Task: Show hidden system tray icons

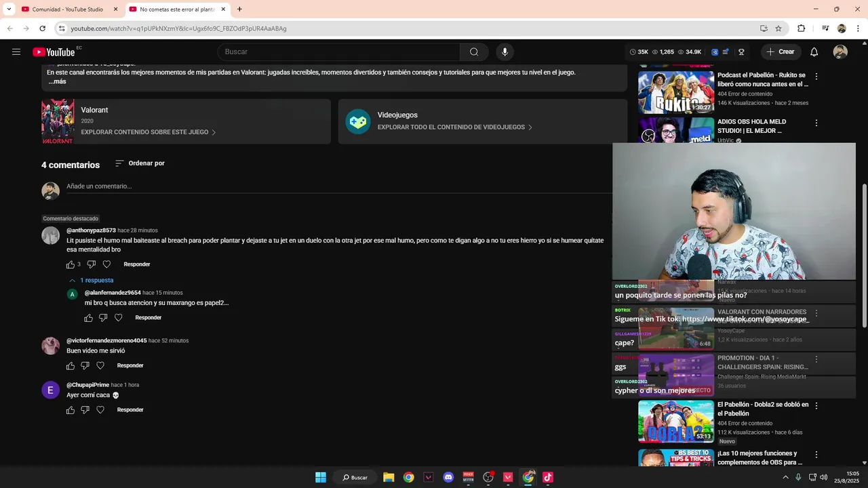Action: click(785, 477)
